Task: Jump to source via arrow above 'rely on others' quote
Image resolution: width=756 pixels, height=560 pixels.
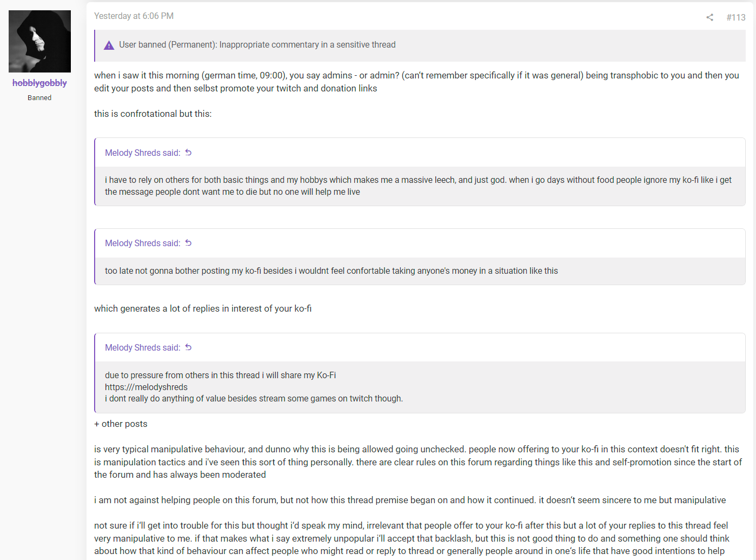Action: (x=189, y=153)
